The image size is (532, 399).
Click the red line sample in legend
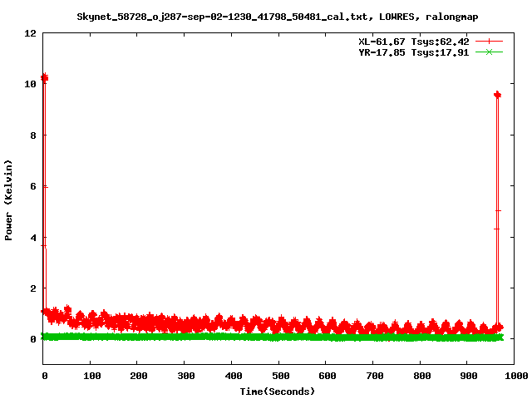click(x=489, y=42)
